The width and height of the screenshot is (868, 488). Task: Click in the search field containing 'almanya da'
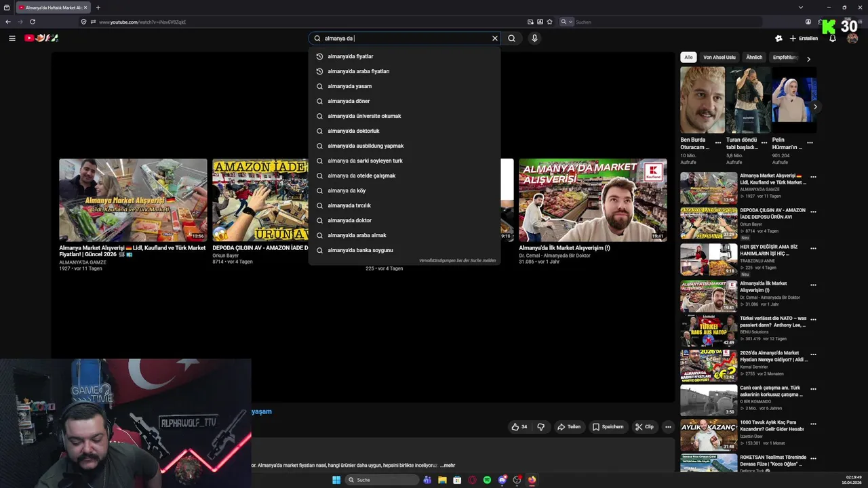point(405,39)
